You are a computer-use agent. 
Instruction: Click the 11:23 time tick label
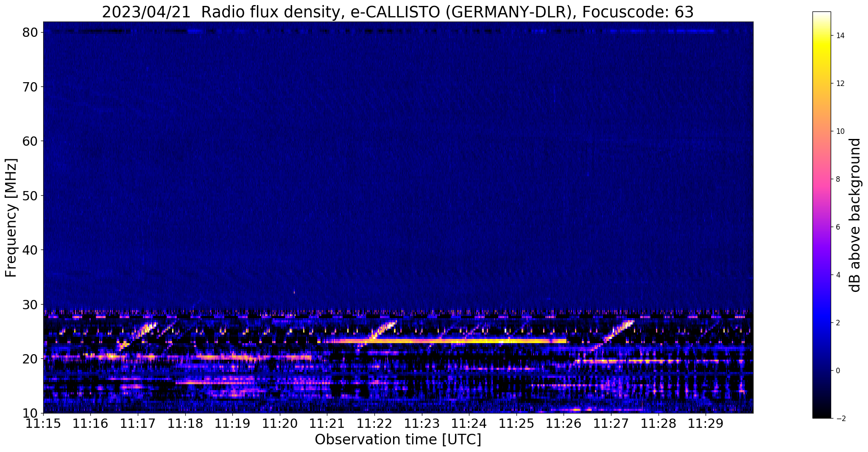[421, 423]
